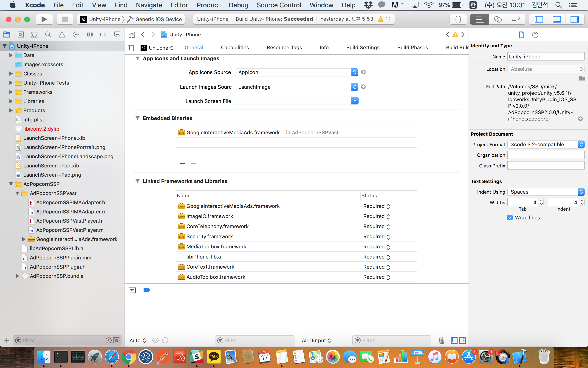The width and height of the screenshot is (588, 368).
Task: Collapse the Linked Frameworks and Libraries section
Action: [138, 181]
